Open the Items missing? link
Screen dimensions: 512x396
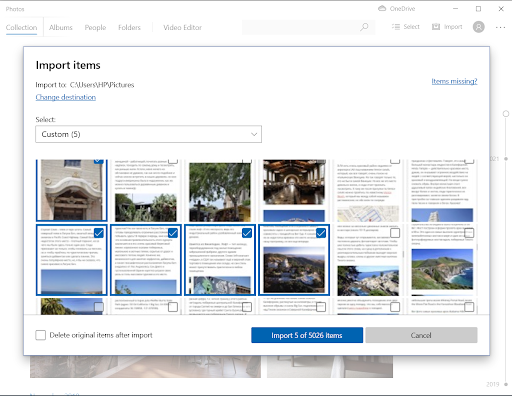click(454, 81)
